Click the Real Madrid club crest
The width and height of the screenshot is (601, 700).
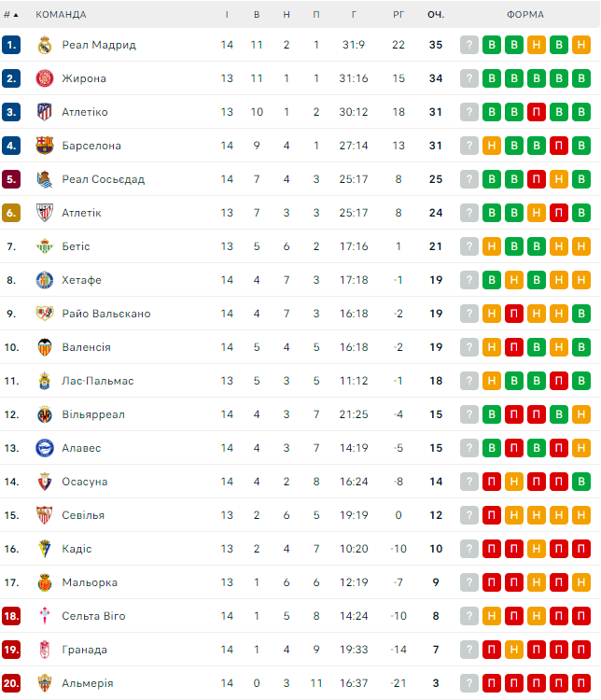[x=44, y=45]
